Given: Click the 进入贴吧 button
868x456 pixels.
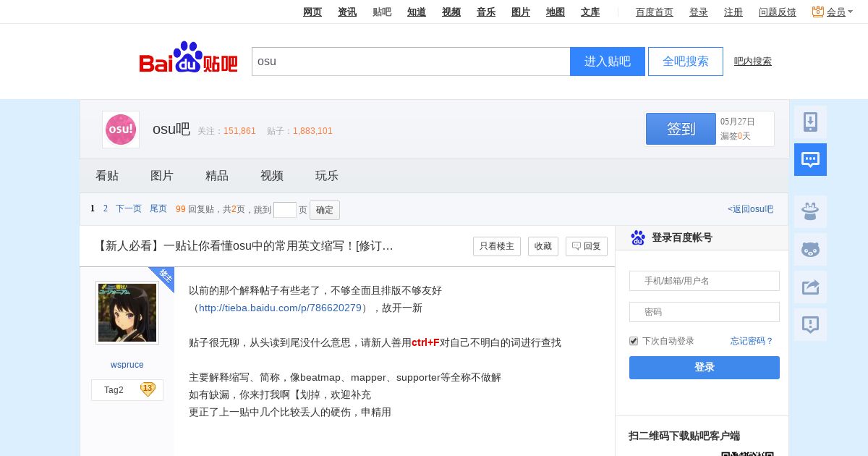Looking at the screenshot, I should coord(608,62).
